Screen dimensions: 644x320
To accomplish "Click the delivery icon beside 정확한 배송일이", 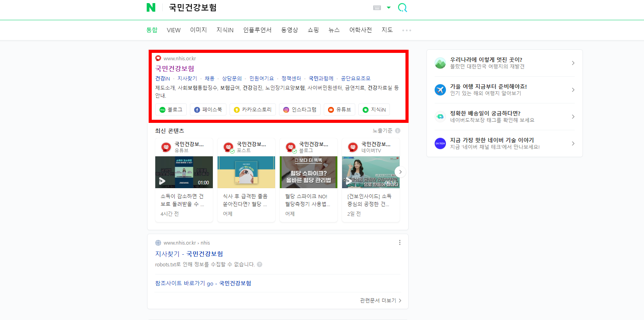I will (x=440, y=117).
